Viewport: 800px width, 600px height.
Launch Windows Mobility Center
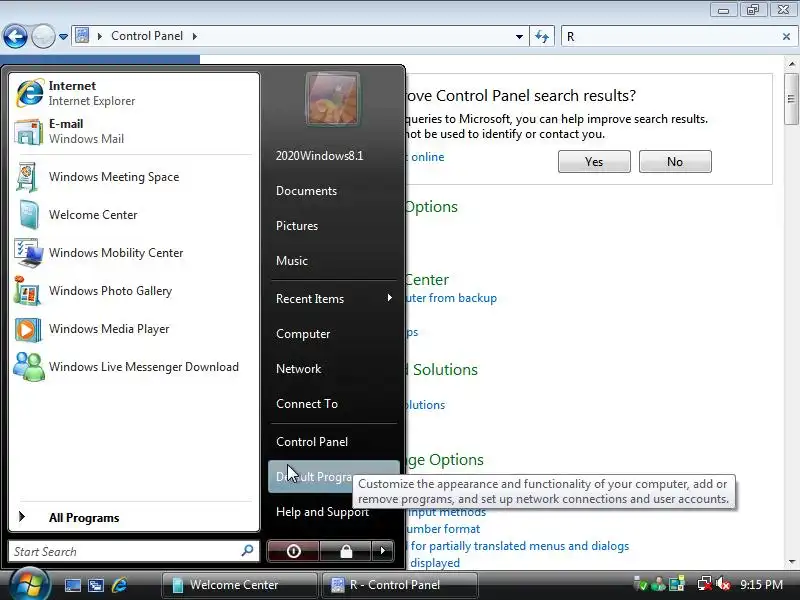pyautogui.click(x=134, y=253)
